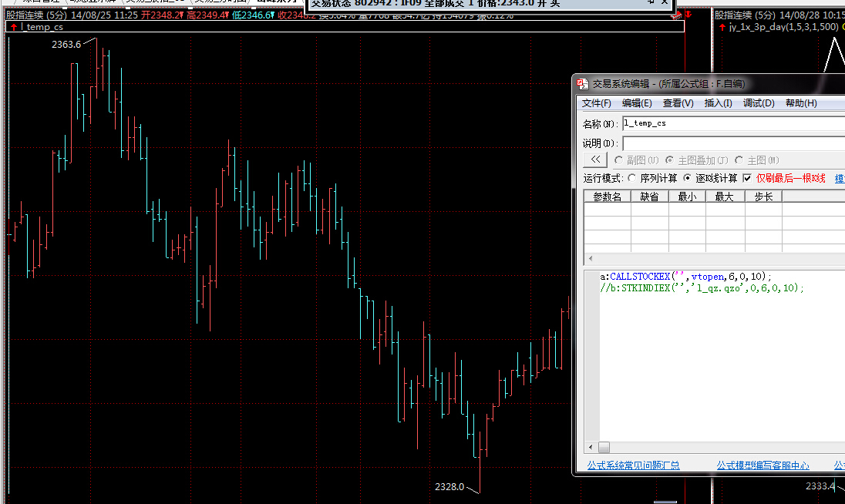Click the 开2348.2 opening price value
Viewport: 845px width, 504px height.
162,15
